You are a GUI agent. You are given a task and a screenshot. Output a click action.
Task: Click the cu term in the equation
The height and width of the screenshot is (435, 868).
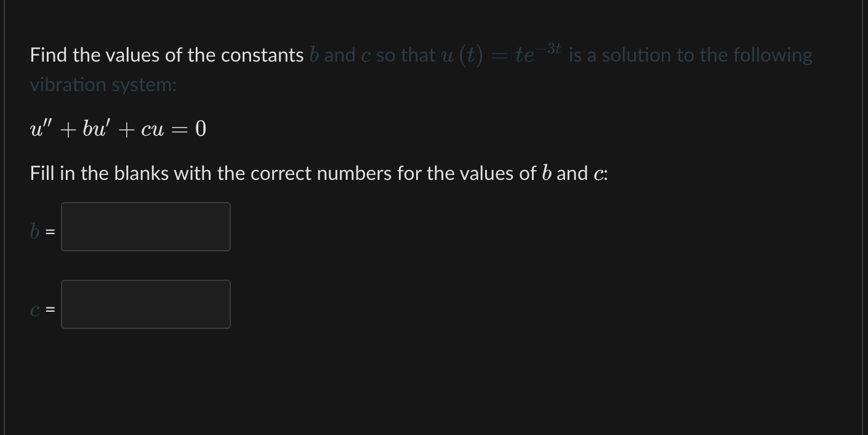[153, 130]
